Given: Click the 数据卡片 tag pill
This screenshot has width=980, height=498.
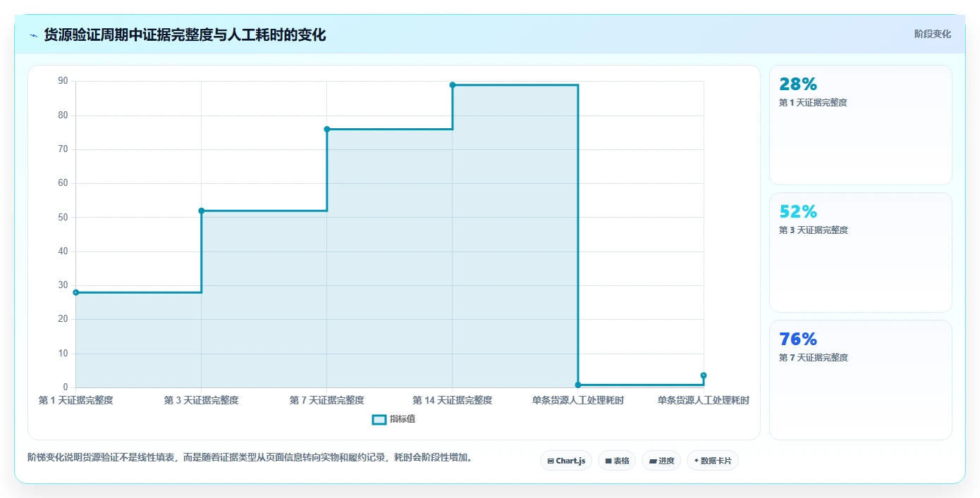Looking at the screenshot, I should click(x=713, y=461).
